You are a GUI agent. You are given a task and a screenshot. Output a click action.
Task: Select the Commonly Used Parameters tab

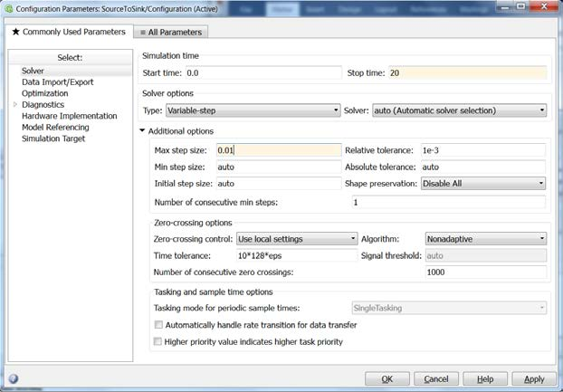coord(68,33)
